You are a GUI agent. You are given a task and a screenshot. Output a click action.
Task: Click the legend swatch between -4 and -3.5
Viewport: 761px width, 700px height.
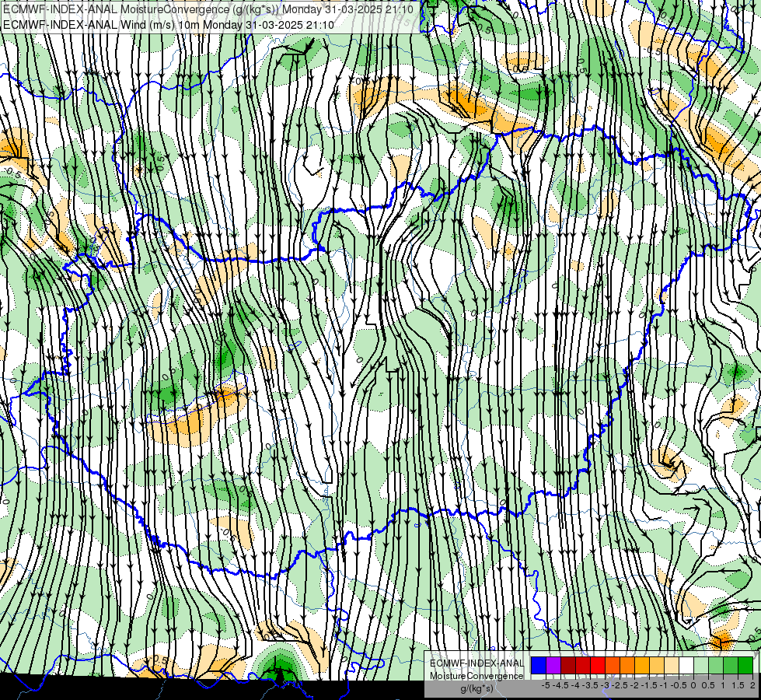pos(583,665)
